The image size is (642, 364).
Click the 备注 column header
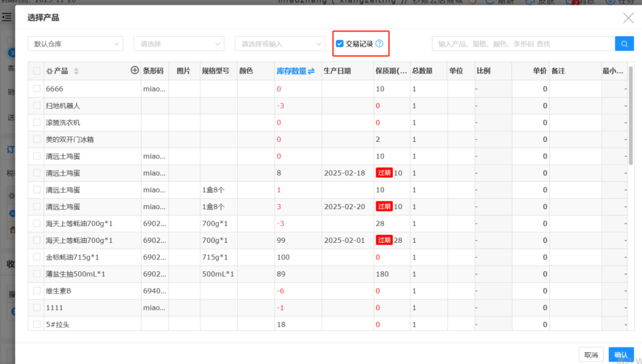(x=558, y=71)
